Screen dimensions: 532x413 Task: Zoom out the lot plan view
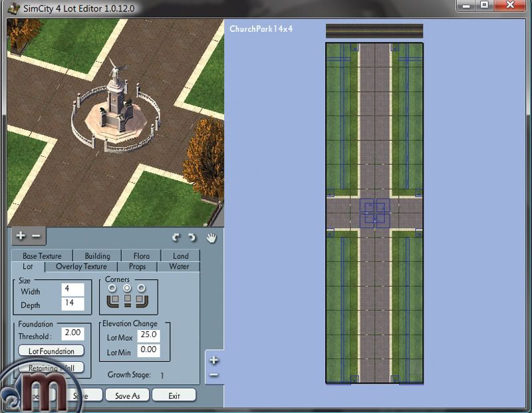[213, 374]
